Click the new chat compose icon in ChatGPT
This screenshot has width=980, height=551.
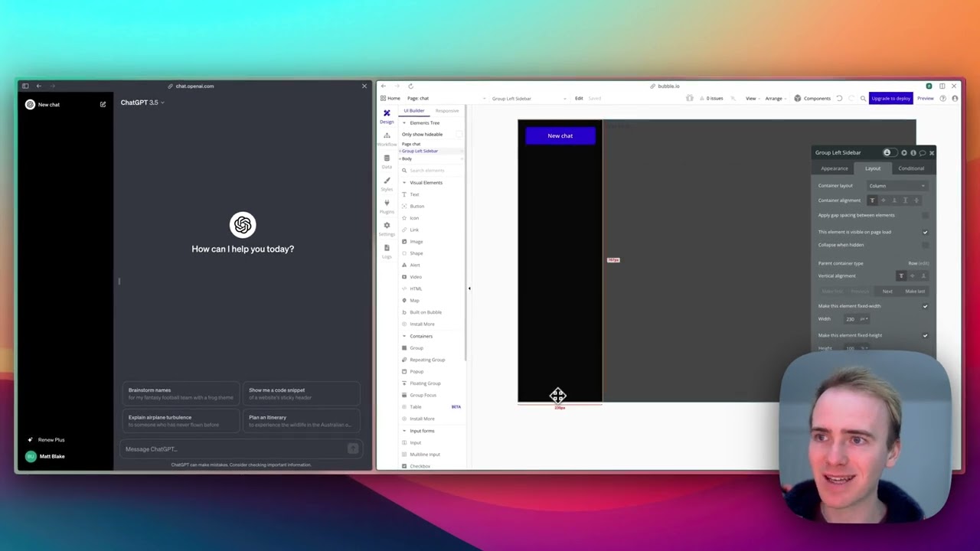103,104
